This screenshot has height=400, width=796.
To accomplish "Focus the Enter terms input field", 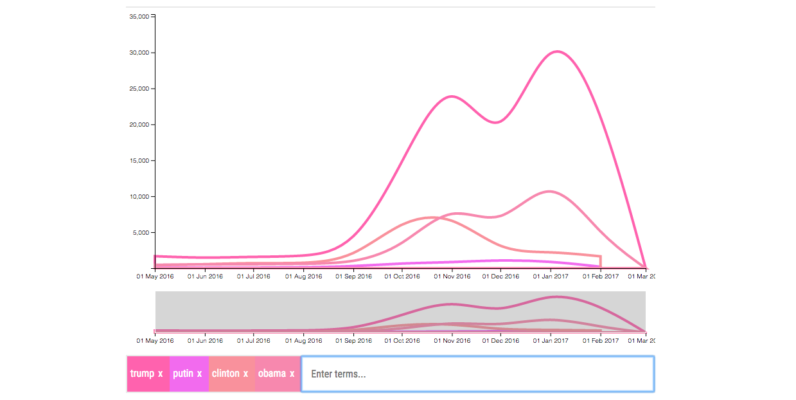I will point(477,374).
